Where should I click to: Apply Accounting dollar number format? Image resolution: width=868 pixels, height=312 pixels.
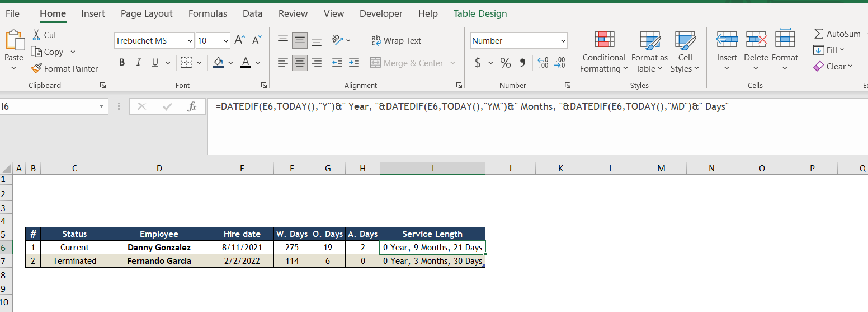pyautogui.click(x=478, y=63)
